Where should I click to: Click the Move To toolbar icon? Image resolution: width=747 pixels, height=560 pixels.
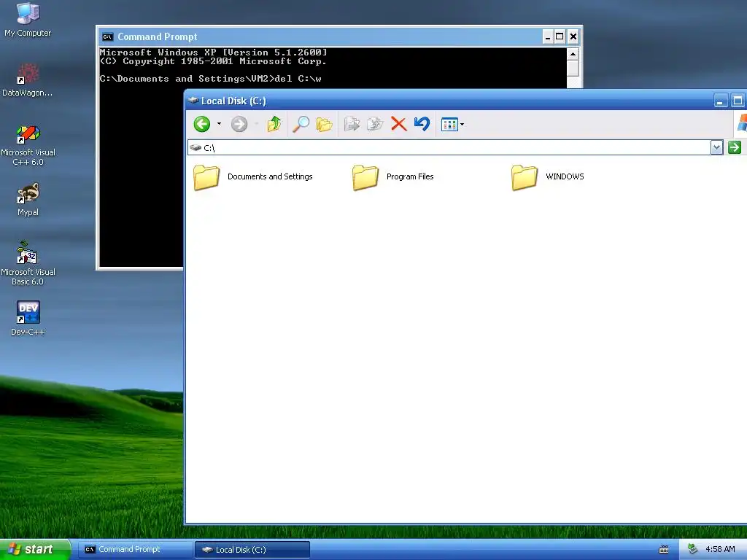[x=352, y=124]
